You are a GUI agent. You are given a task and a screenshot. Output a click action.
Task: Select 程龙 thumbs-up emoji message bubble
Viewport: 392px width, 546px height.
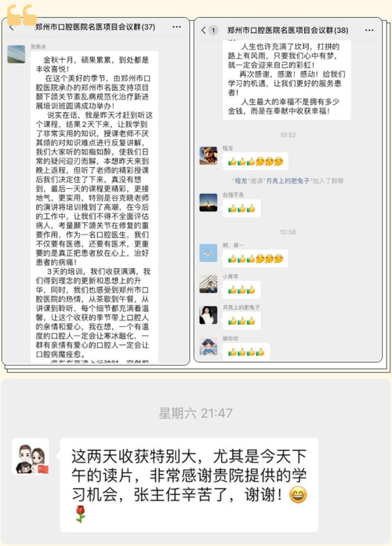pyautogui.click(x=255, y=162)
